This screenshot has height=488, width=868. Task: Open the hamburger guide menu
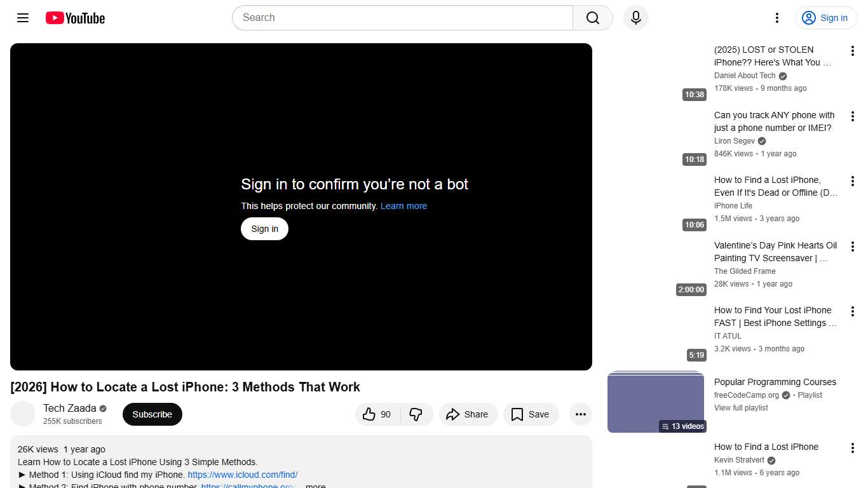[23, 18]
